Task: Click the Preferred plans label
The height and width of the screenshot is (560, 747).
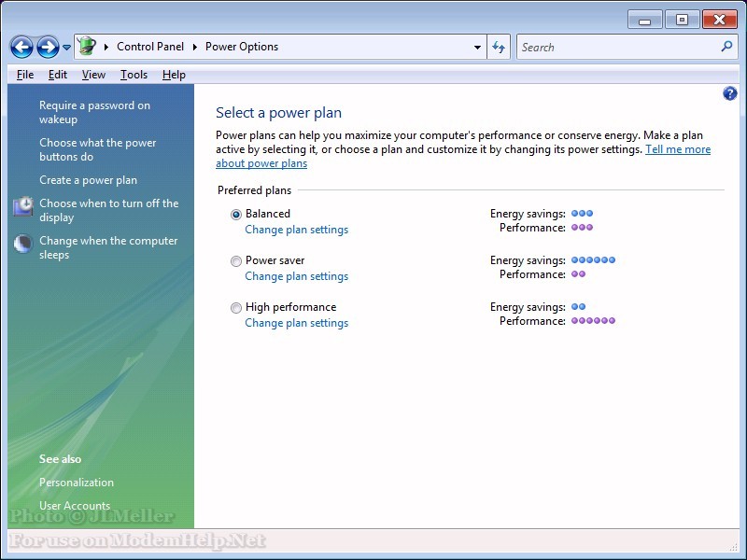Action: [x=254, y=190]
